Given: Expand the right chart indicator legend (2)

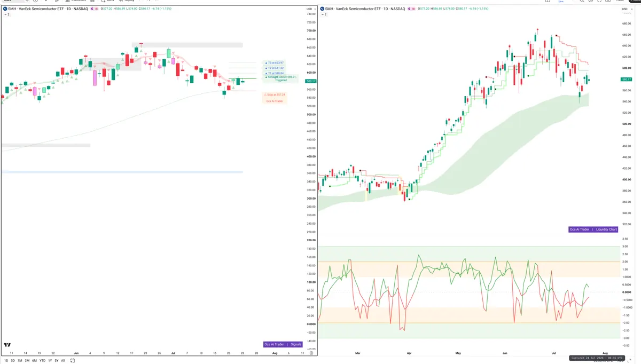Looking at the screenshot, I should point(324,14).
